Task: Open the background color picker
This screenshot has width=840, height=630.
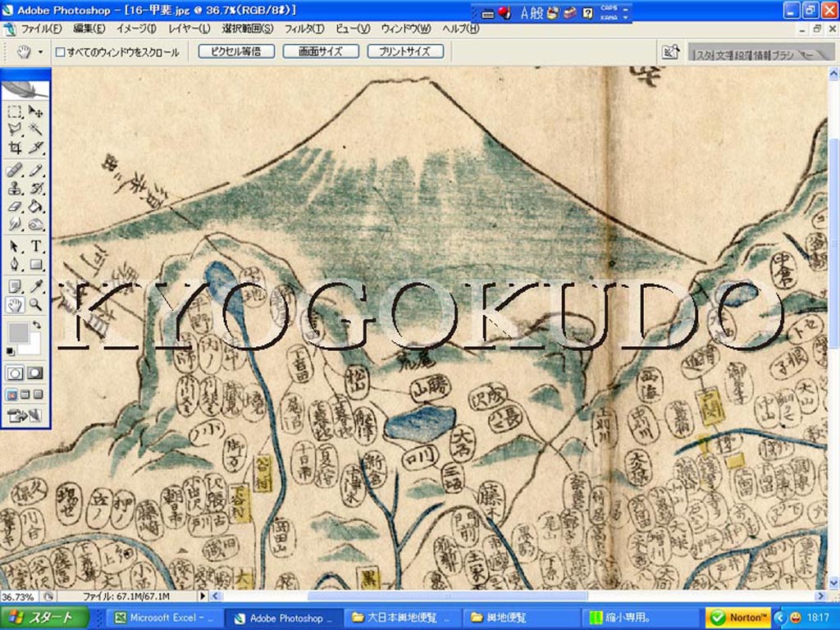Action: (x=33, y=347)
